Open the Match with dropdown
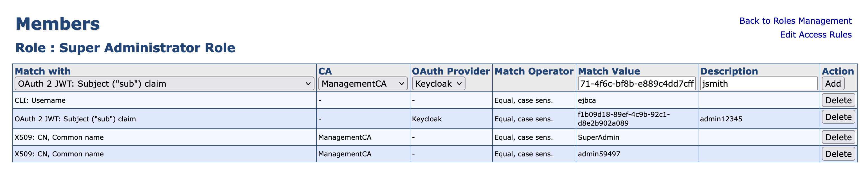 [164, 84]
